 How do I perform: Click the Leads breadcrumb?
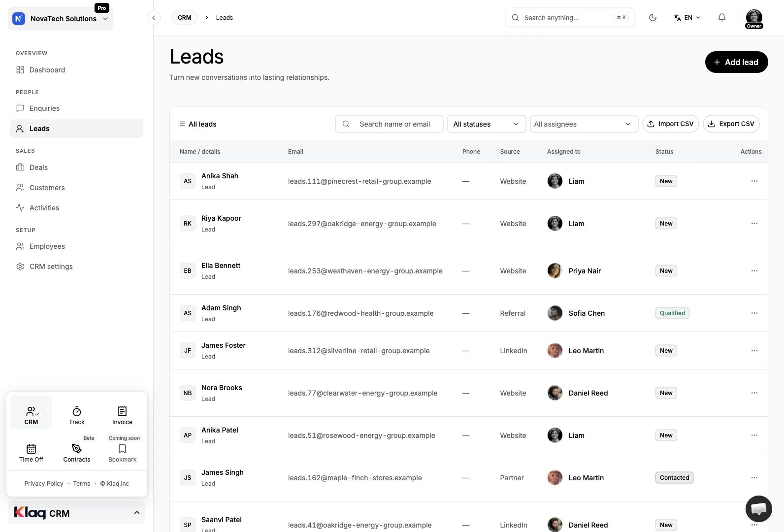click(224, 18)
